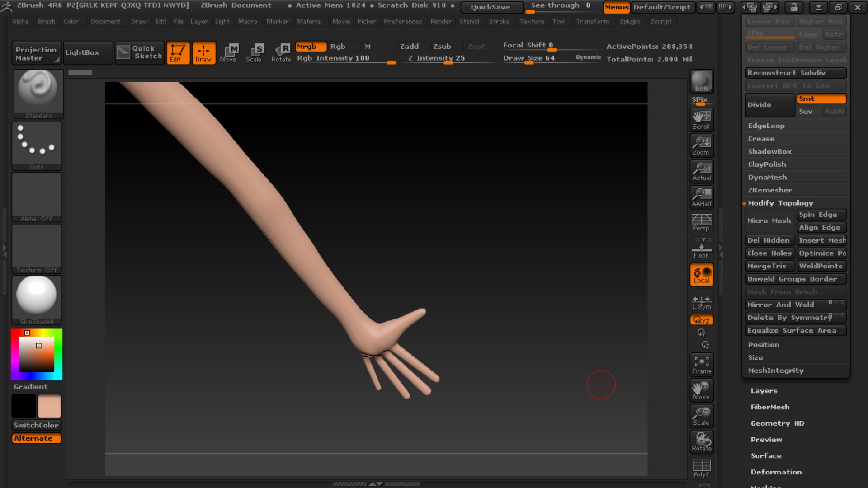Click the color picker square
The height and width of the screenshot is (488, 868).
point(37,354)
